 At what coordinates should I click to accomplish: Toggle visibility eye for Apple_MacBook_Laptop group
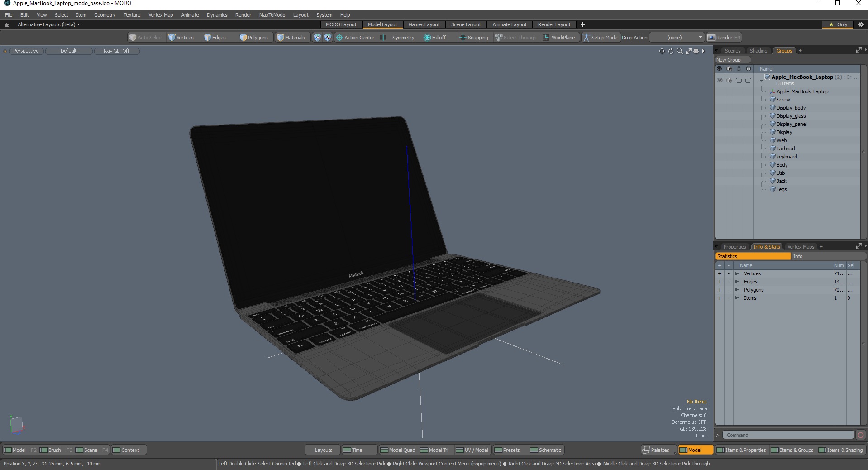tap(720, 80)
